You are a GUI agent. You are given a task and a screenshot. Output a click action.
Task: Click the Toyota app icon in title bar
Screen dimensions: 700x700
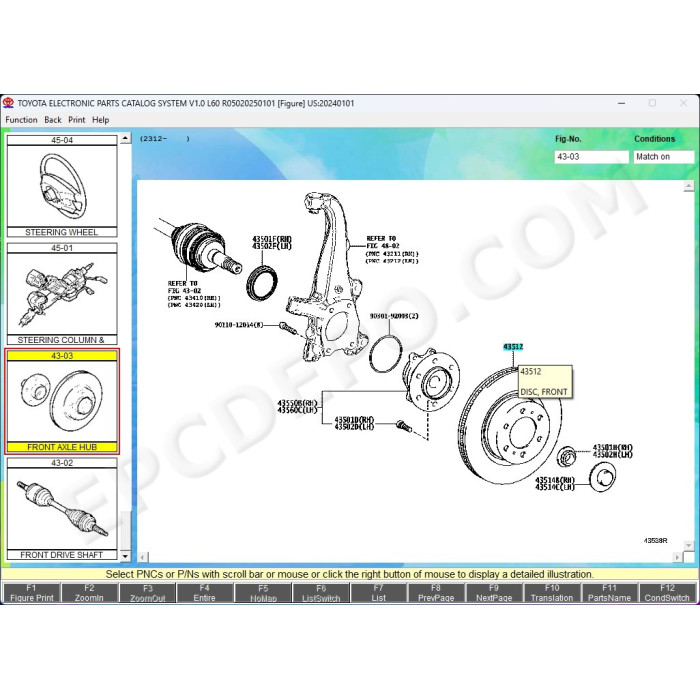click(9, 103)
